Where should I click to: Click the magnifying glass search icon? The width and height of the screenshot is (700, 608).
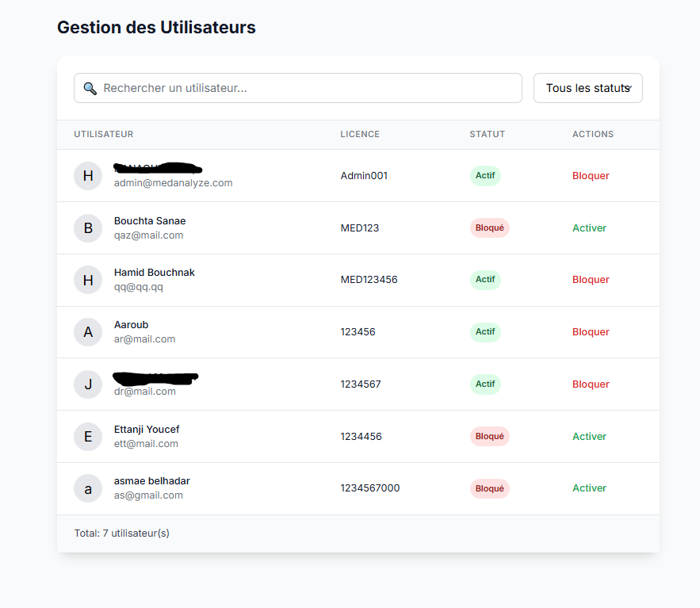pyautogui.click(x=90, y=88)
